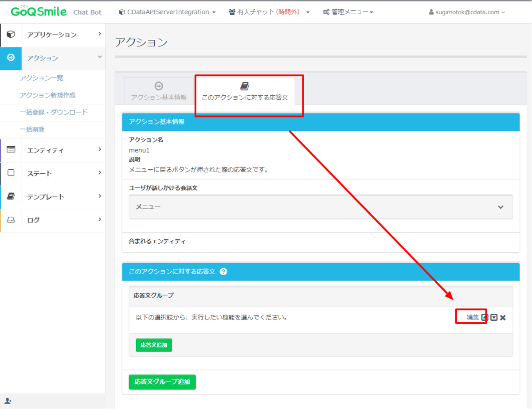Click the ログ drive icon in sidebar
Viewport: 532px width, 409px height.
(11, 220)
